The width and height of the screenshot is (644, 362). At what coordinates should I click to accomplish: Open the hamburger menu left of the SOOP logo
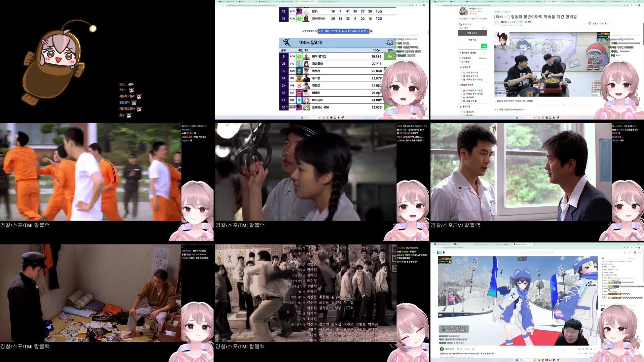pos(434,252)
